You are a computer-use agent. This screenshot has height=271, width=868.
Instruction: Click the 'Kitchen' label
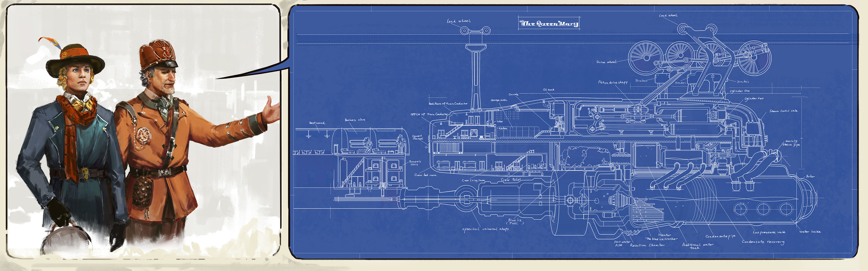coord(503,128)
